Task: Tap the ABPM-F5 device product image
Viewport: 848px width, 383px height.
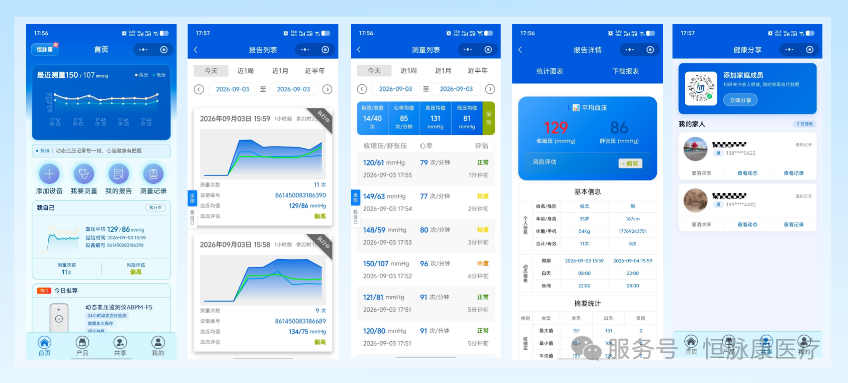Action: click(58, 319)
